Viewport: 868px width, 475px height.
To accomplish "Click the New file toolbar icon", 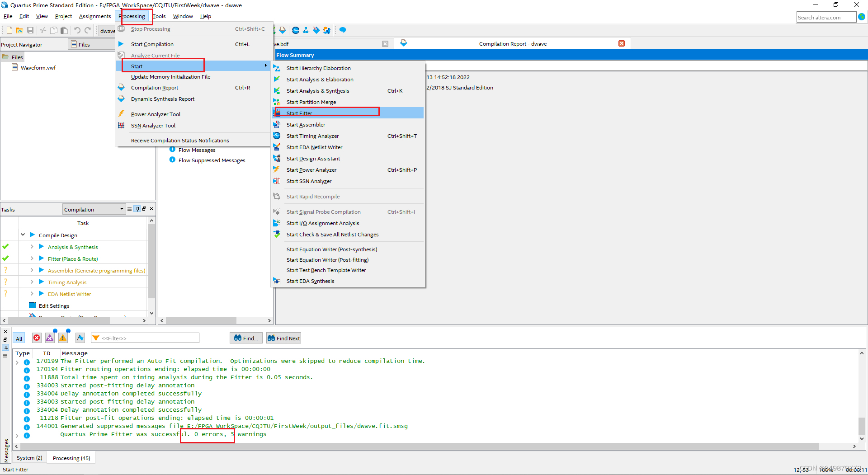I will [x=9, y=30].
